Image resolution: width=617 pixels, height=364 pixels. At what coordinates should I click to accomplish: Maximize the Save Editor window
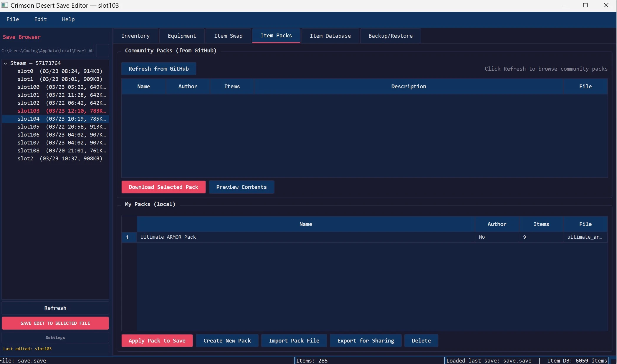585,5
